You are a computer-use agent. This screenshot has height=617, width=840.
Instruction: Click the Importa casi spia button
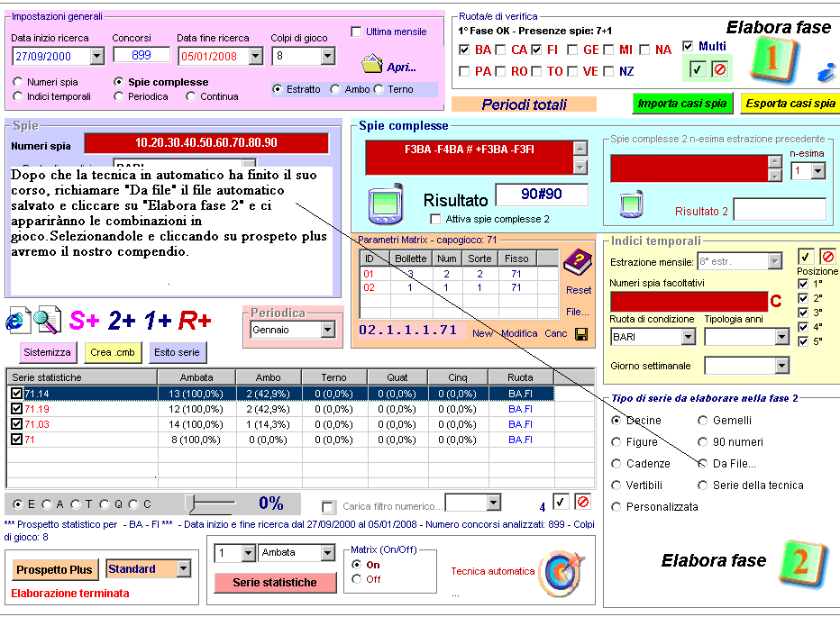tap(682, 104)
